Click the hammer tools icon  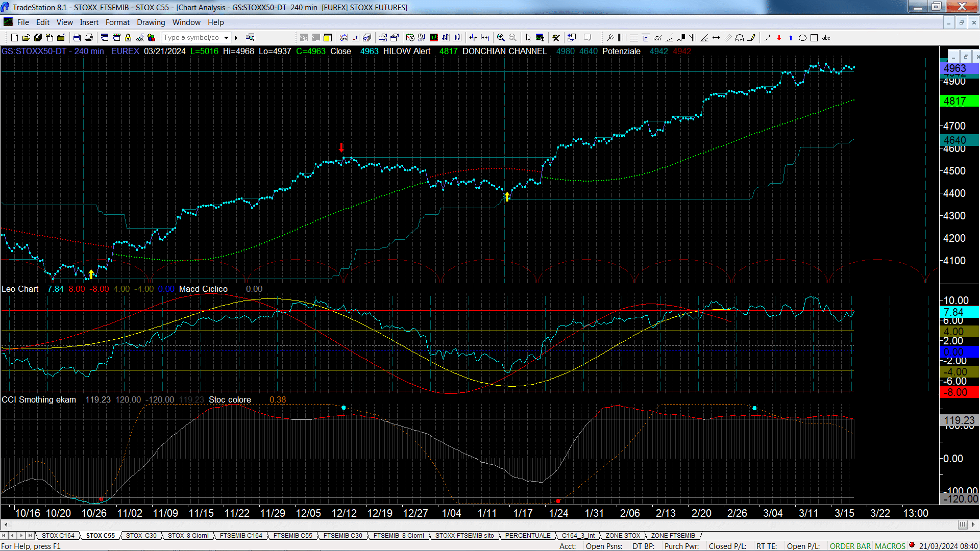point(556,38)
